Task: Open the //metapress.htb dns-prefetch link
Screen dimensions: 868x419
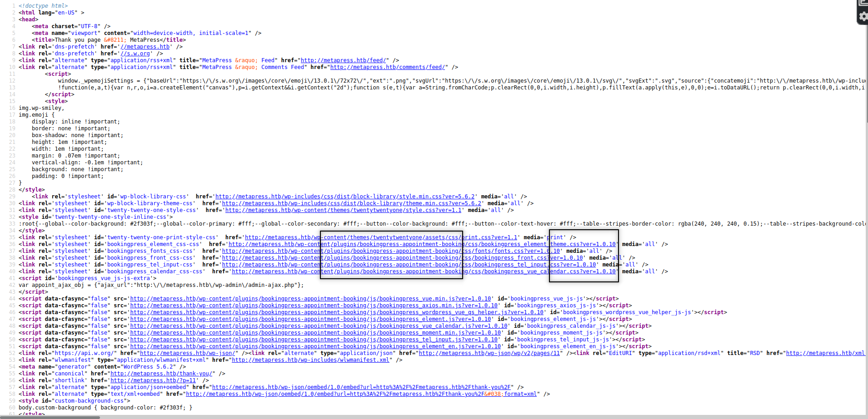Action: [x=145, y=47]
